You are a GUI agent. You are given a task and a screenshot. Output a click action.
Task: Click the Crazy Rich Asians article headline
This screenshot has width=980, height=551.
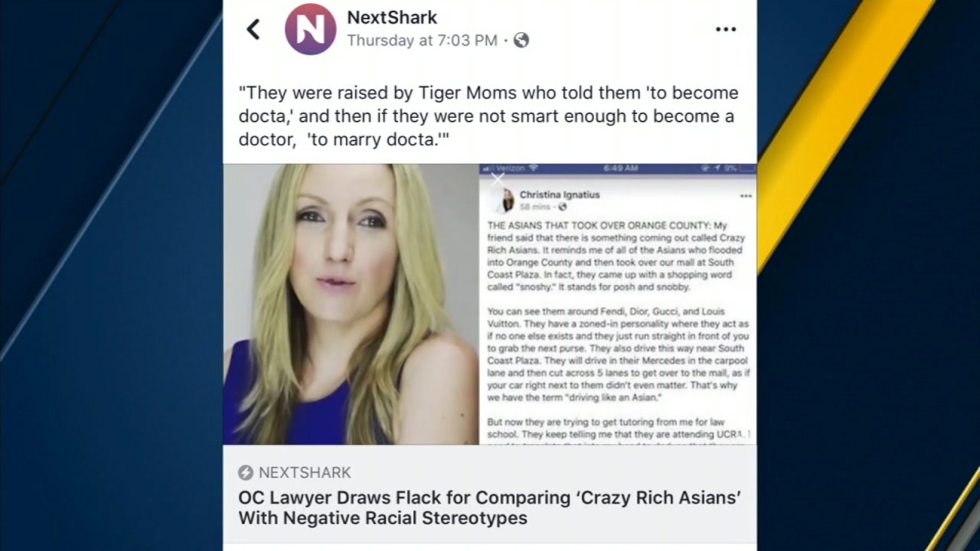tap(490, 508)
